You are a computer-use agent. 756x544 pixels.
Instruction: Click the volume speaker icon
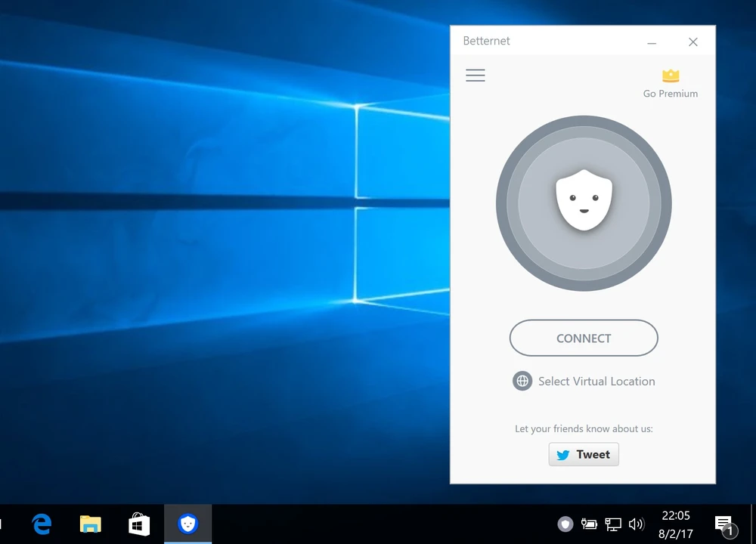pos(636,524)
